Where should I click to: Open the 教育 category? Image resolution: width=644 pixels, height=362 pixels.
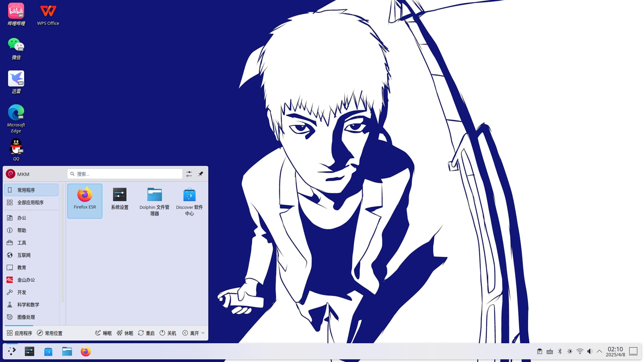point(31,267)
